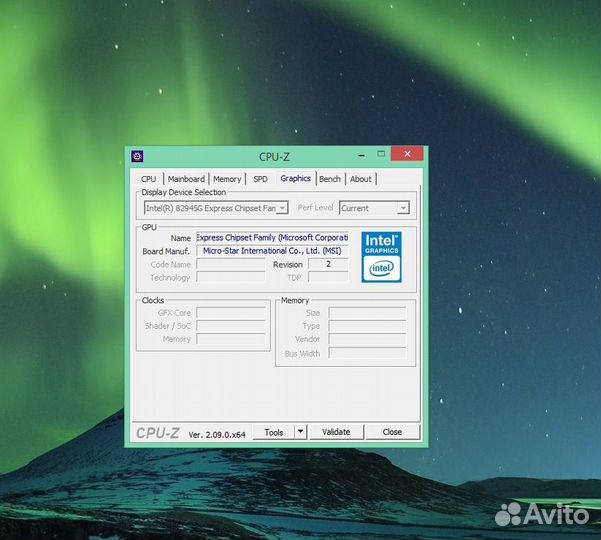Show the Bench tab

pyautogui.click(x=330, y=179)
